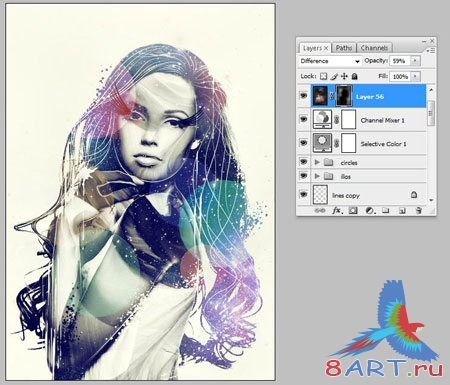
Task: Create a new group folder icon
Action: point(386,211)
